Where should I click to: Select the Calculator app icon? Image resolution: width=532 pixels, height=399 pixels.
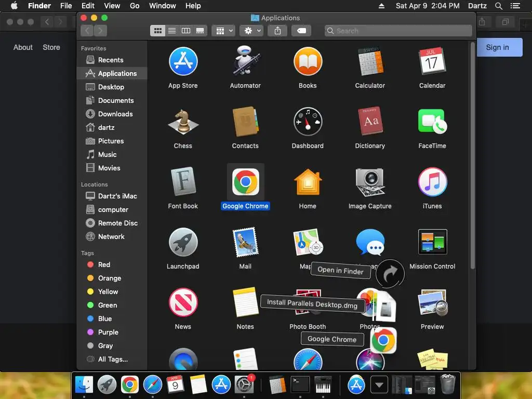(370, 61)
